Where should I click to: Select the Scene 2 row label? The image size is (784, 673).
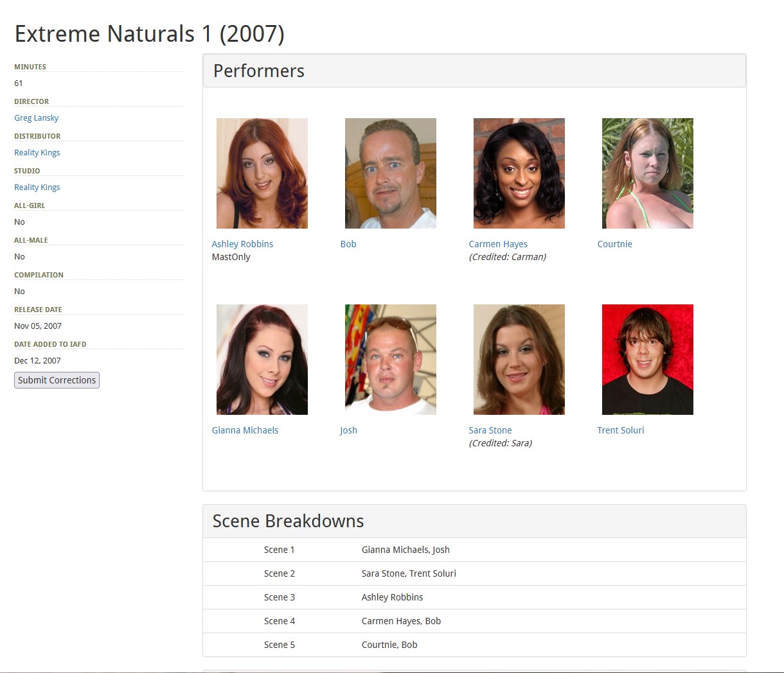click(279, 573)
